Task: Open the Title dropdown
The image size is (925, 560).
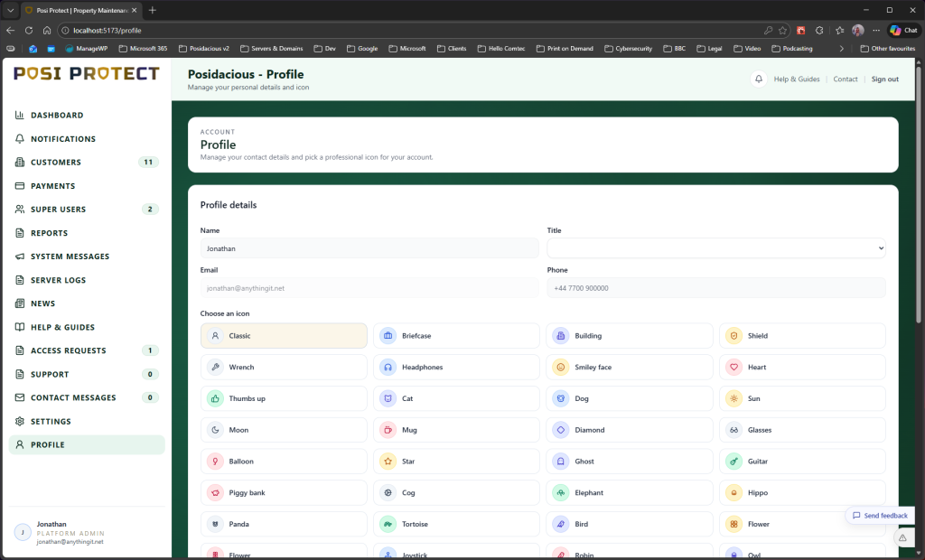Action: 716,247
